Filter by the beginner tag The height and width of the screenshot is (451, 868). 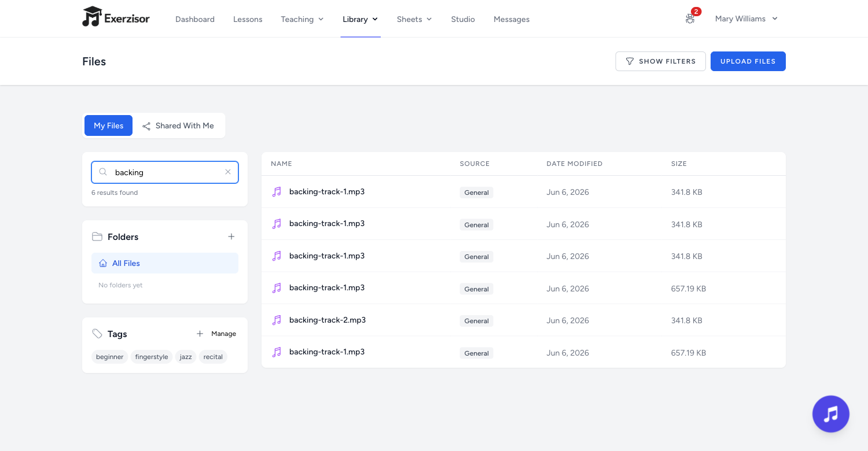(x=109, y=357)
